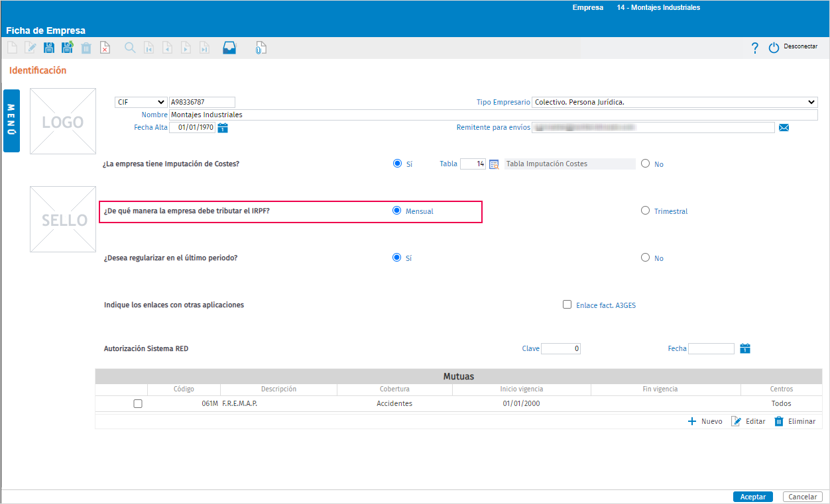This screenshot has height=504, width=830.
Task: Expand the Tipo Empresario dropdown
Action: [x=675, y=102]
